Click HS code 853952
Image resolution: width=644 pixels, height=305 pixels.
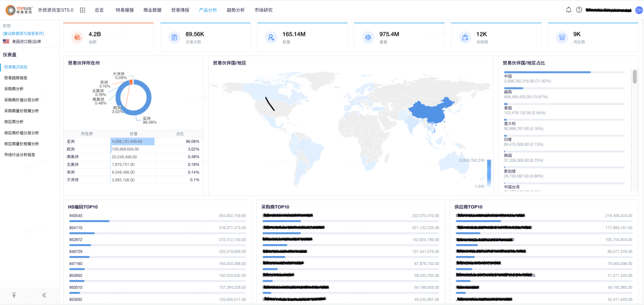[x=75, y=275]
